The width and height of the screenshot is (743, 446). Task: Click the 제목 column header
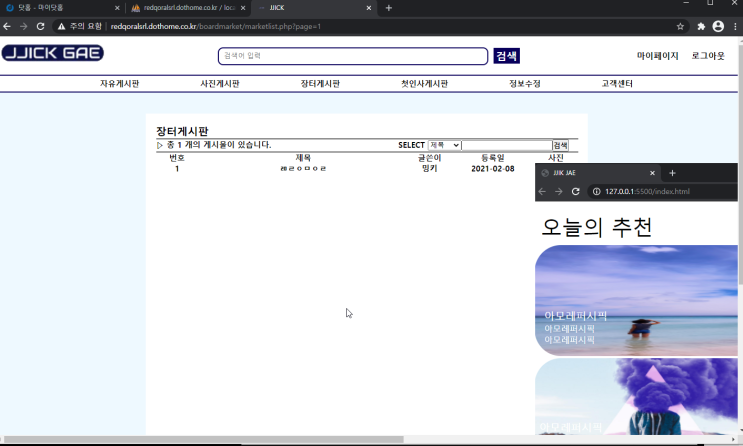pos(303,158)
